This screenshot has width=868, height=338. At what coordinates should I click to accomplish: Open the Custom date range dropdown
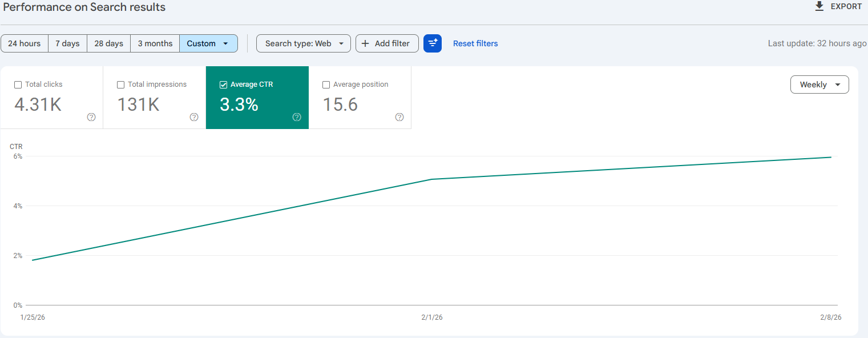208,43
